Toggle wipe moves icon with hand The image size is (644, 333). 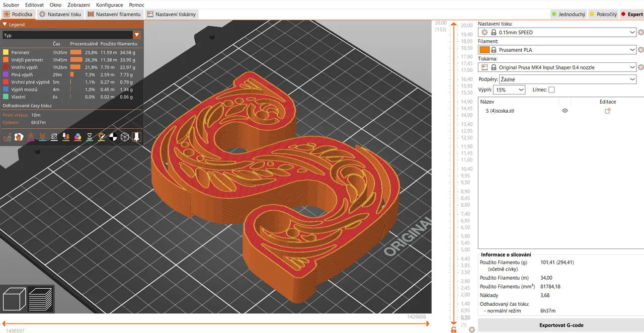pyautogui.click(x=19, y=136)
